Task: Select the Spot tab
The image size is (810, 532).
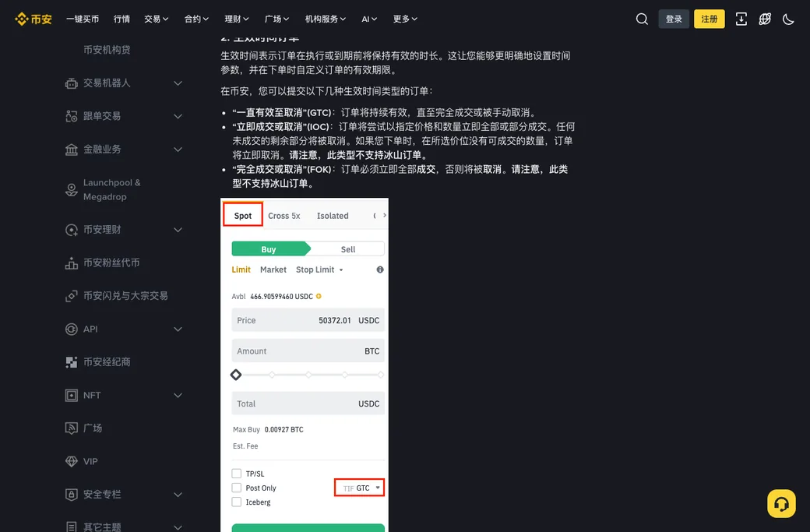Action: (x=243, y=216)
